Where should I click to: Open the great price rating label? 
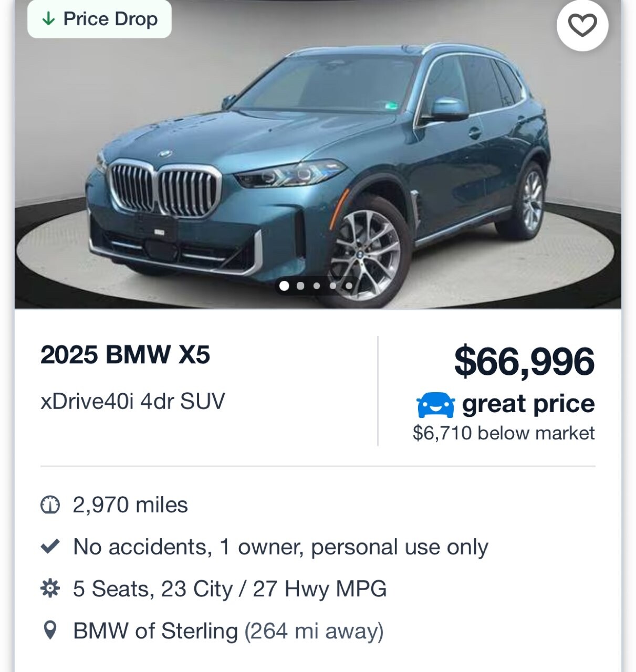528,404
